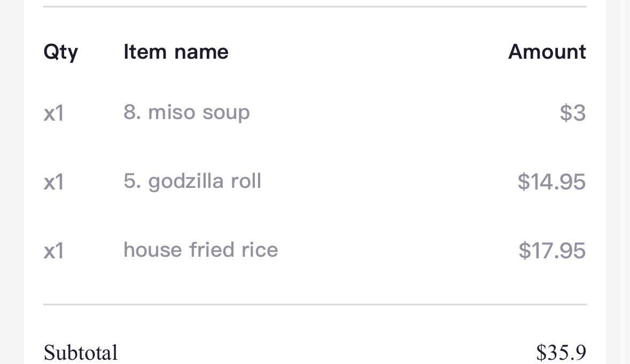Screen dimensions: 630x364
Task: Click the divider line above Subtotal
Action: click(x=315, y=304)
